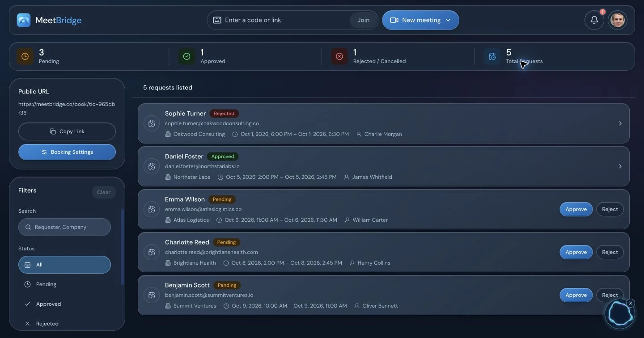The image size is (644, 338).
Task: Open the New meeting dropdown
Action: click(420, 20)
